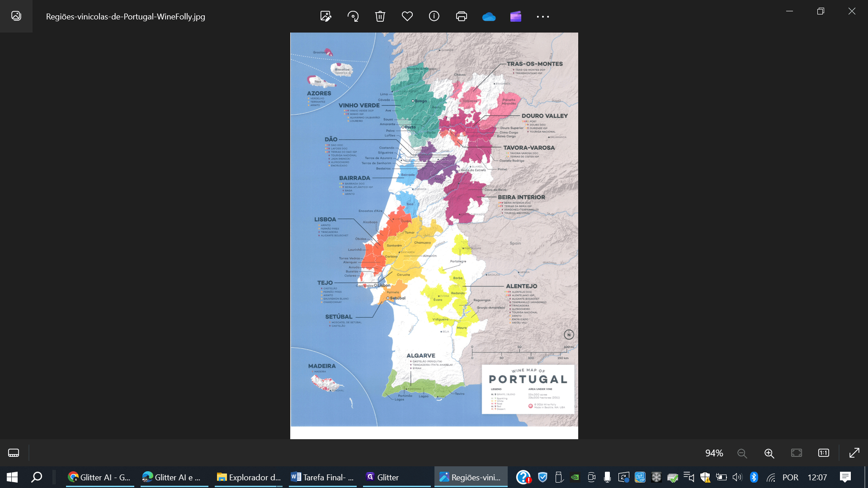Switch to Word Tarefa Final document
868x488 pixels.
[323, 477]
